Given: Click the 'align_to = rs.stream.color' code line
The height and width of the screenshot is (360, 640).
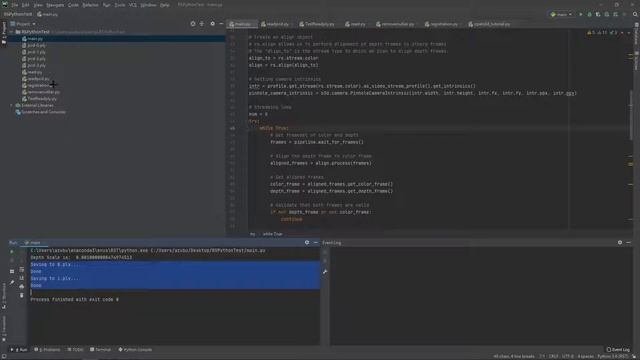Looking at the screenshot, I should coord(283,58).
